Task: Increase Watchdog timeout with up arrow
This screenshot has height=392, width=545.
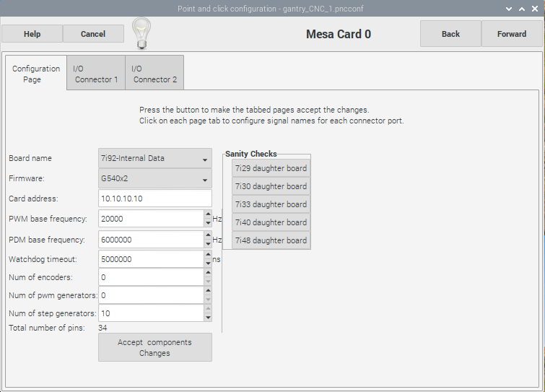Action: point(208,255)
